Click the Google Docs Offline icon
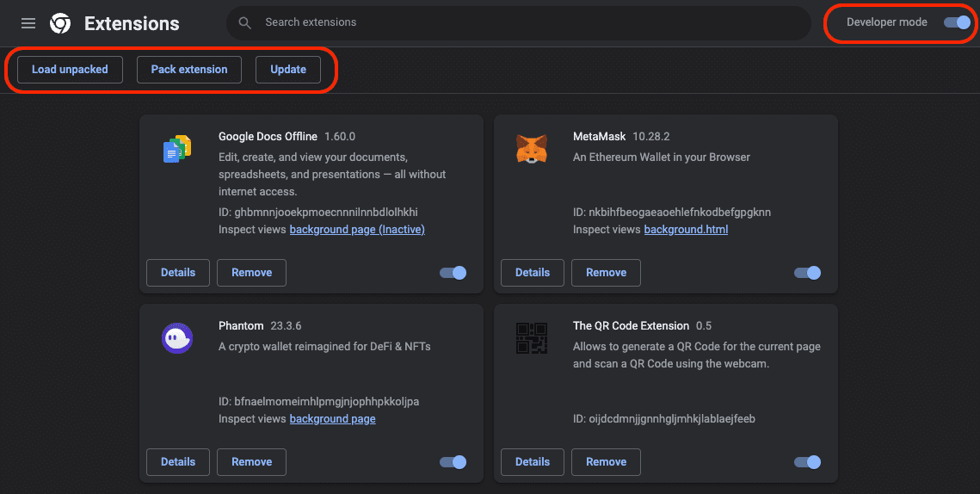The height and width of the screenshot is (494, 980). coord(177,150)
